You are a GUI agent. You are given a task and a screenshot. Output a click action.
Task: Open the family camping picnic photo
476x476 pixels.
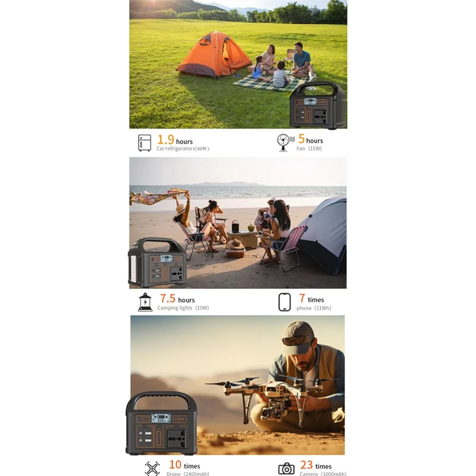[238, 64]
